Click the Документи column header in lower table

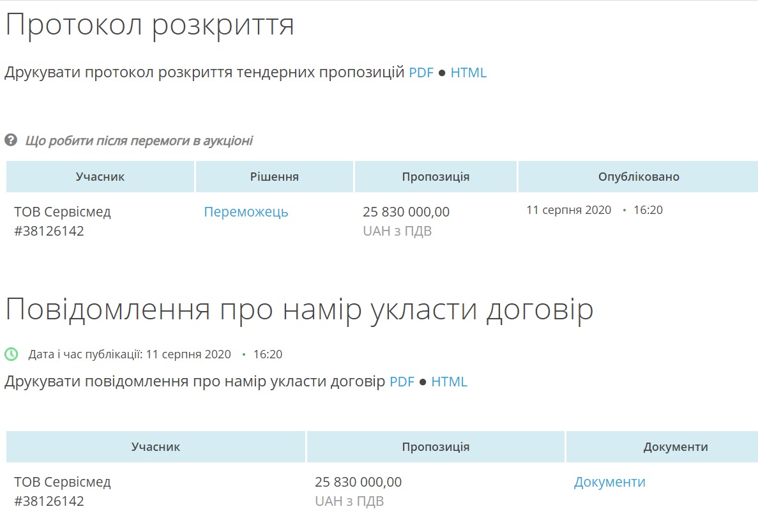pyautogui.click(x=676, y=447)
